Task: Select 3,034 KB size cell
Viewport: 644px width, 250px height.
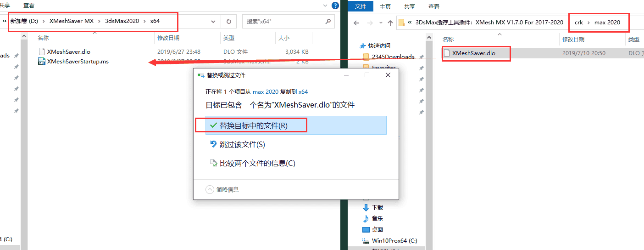Action: tap(297, 51)
